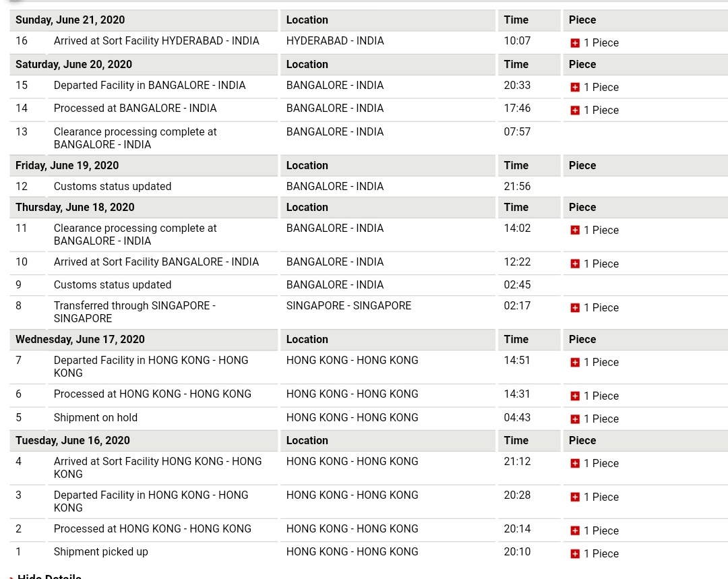Expand piece for Departed Hong Kong at 20:28
This screenshot has height=579, width=728.
tap(575, 497)
